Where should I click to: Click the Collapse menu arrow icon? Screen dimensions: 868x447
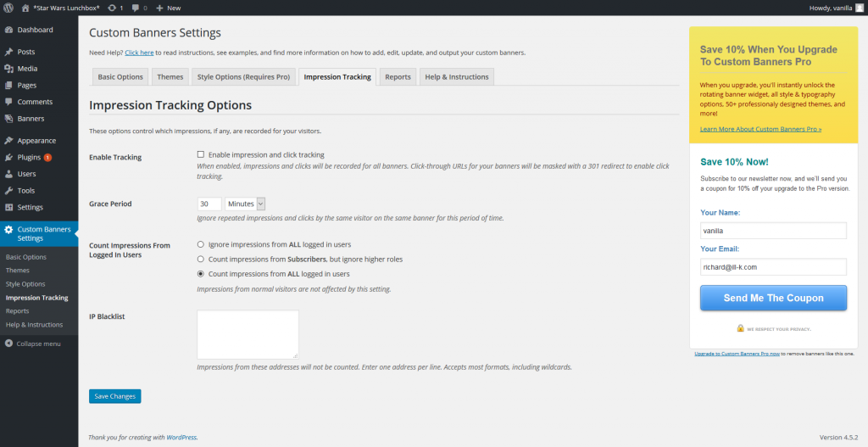point(8,344)
